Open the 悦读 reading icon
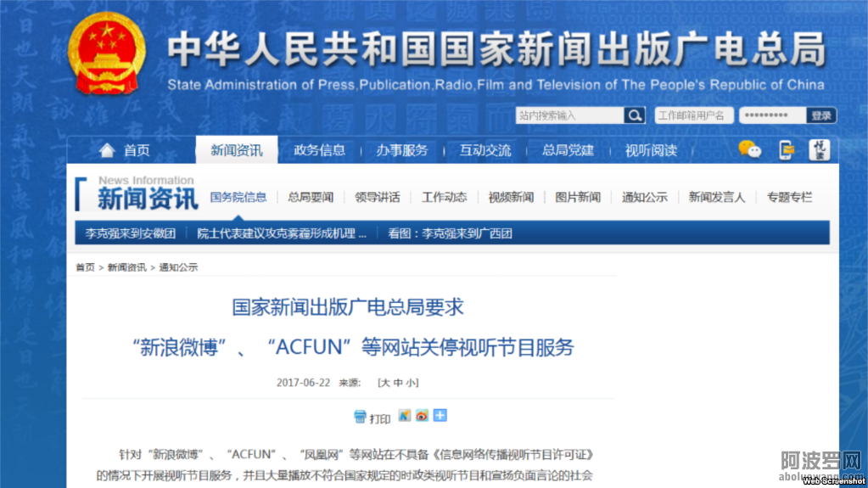This screenshot has height=488, width=868. tap(819, 150)
